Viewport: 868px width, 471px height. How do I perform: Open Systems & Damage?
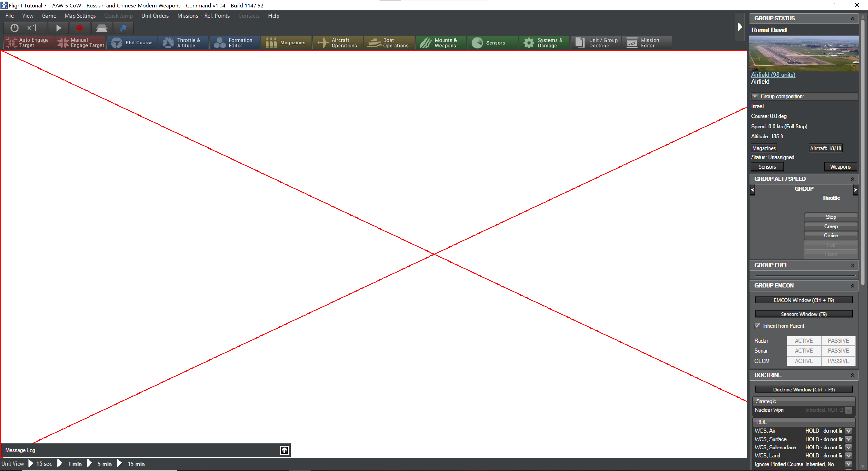545,43
